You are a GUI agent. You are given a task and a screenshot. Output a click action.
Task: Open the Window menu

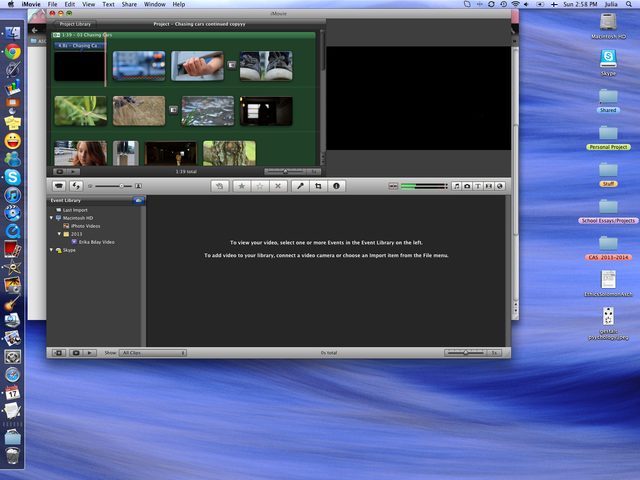tap(155, 4)
